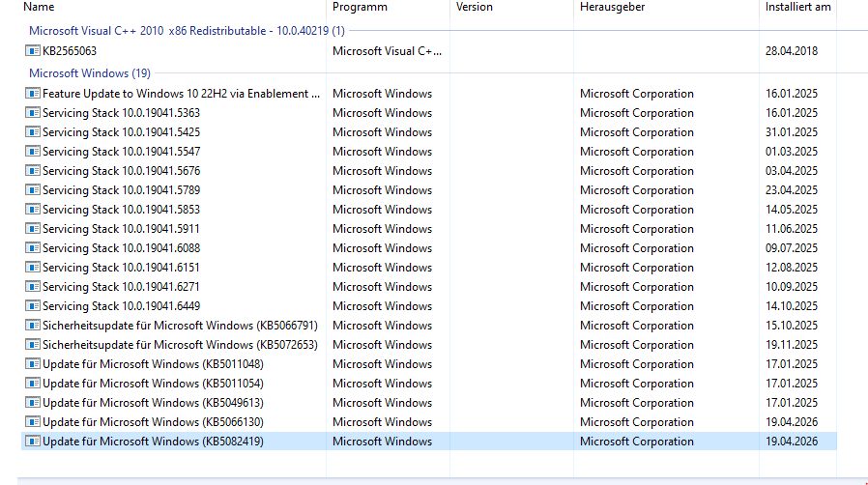Collapse the Microsoft Windows (19) group header
This screenshot has width=868, height=485.
[90, 73]
